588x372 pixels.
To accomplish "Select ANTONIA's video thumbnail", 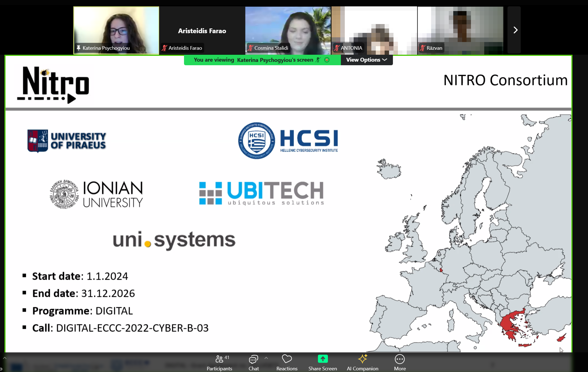I will 374,30.
